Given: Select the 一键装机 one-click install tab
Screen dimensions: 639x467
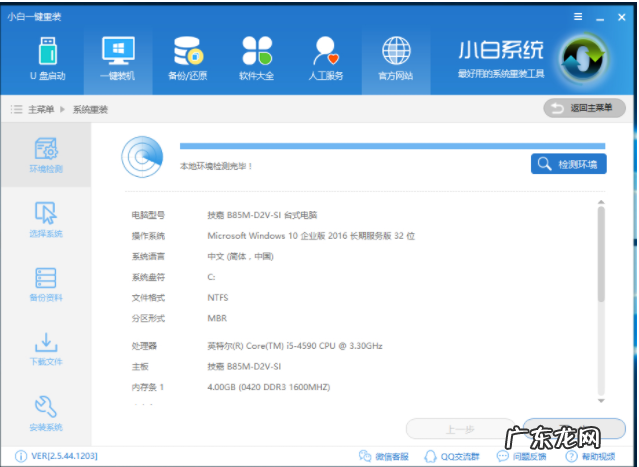Looking at the screenshot, I should pos(117,58).
